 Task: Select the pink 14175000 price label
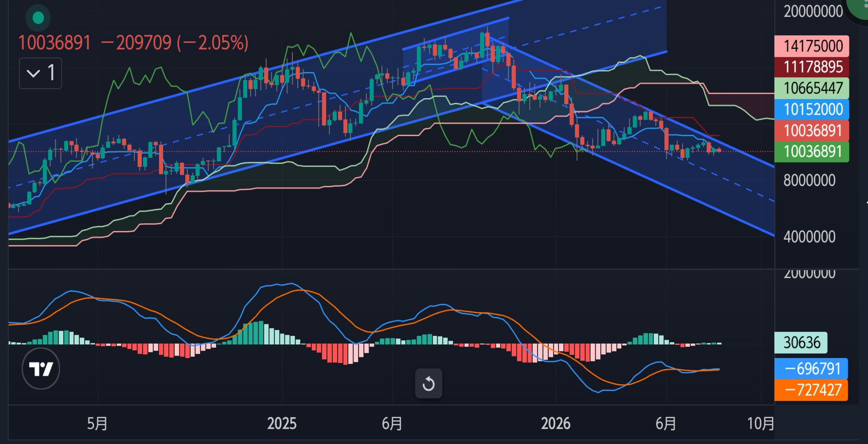pos(812,46)
